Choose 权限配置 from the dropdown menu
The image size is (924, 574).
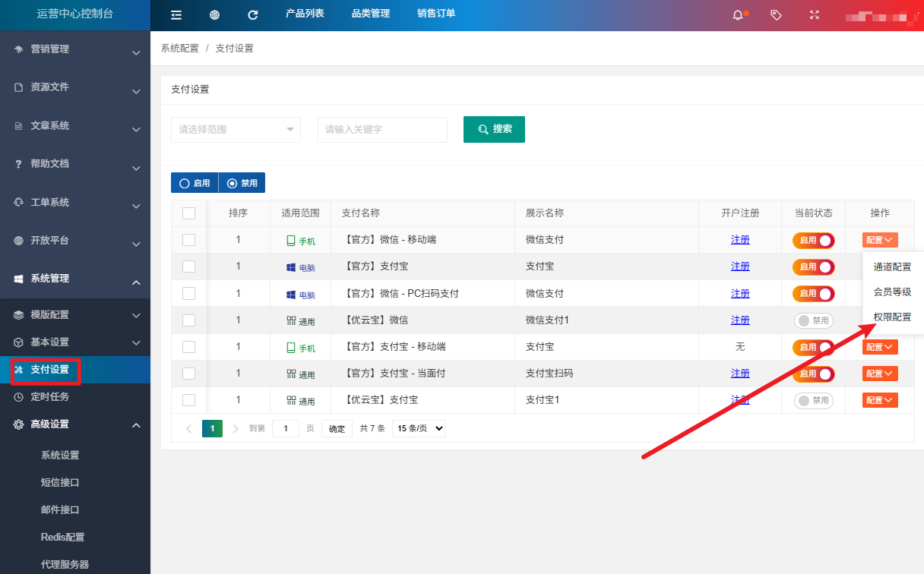pyautogui.click(x=892, y=317)
